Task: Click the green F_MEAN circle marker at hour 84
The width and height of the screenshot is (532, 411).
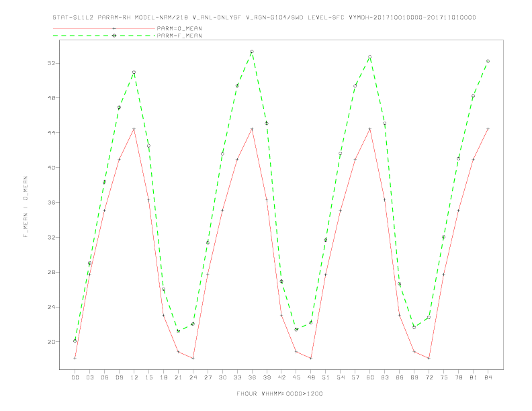Action: click(488, 61)
